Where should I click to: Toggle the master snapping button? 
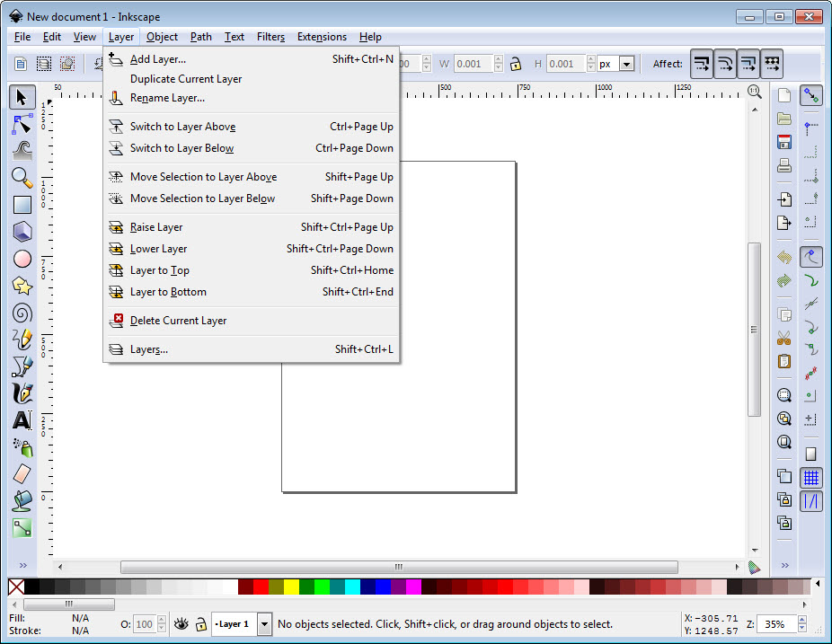811,95
